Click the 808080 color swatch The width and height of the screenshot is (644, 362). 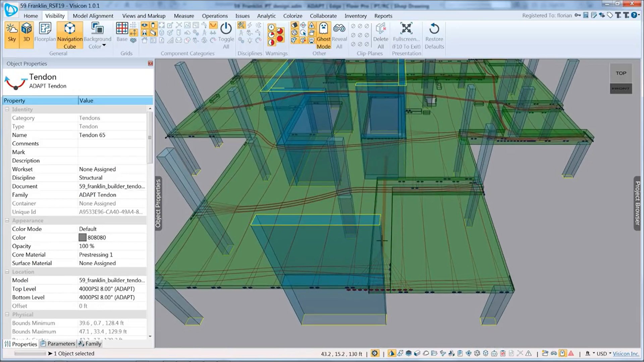pos(83,238)
